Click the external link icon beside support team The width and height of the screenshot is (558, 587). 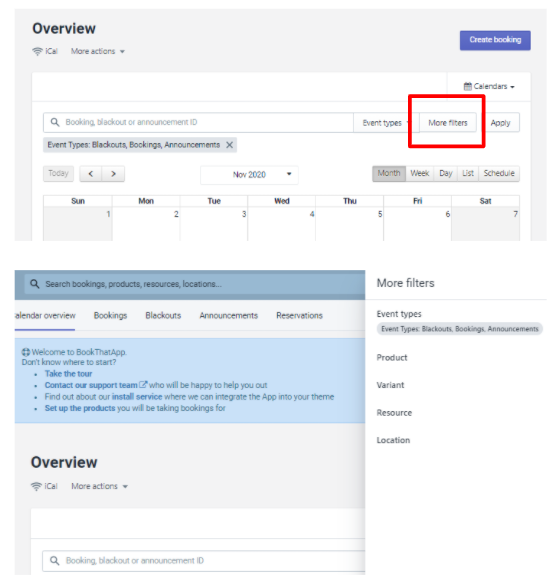click(x=143, y=384)
